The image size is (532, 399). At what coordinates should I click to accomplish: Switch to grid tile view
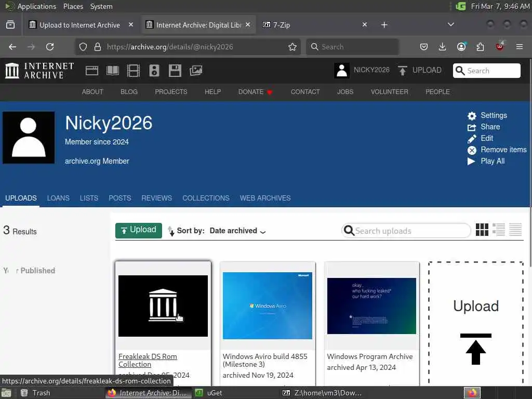pyautogui.click(x=482, y=230)
